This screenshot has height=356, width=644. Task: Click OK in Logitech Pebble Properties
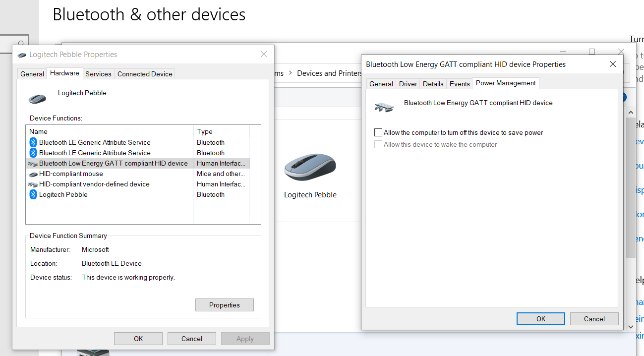click(x=138, y=339)
